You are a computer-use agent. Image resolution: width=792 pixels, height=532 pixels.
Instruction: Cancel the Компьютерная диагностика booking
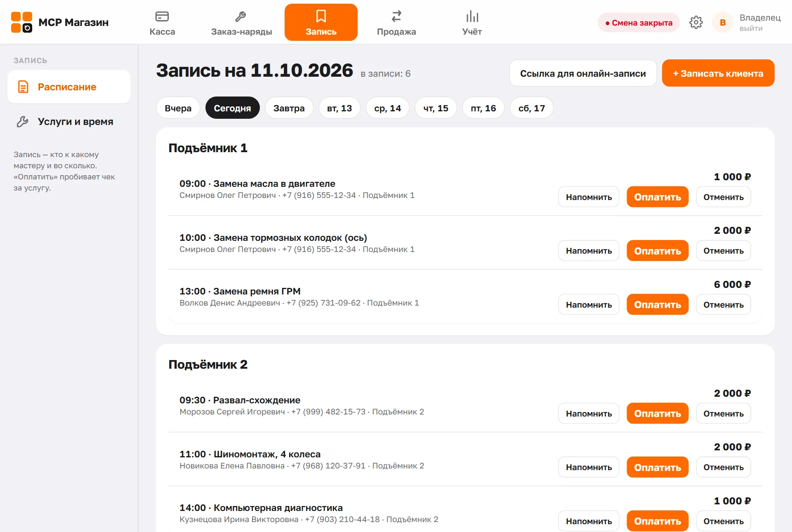[x=724, y=521]
